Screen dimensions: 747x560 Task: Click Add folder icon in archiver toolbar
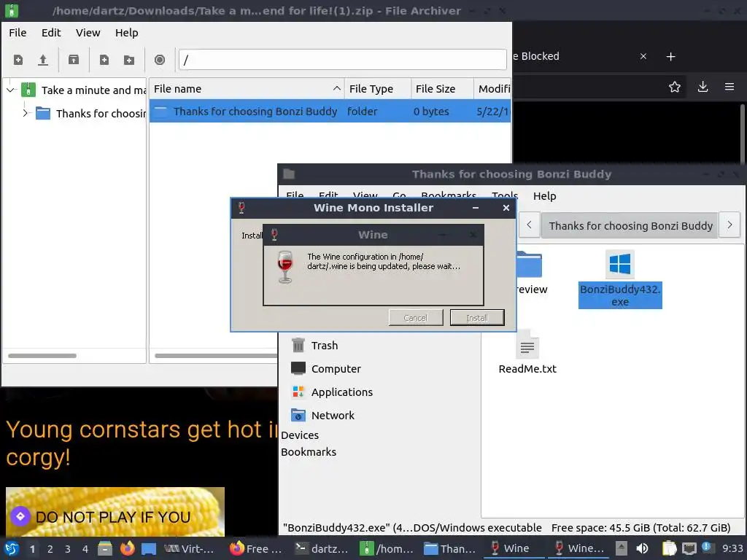[x=129, y=60]
